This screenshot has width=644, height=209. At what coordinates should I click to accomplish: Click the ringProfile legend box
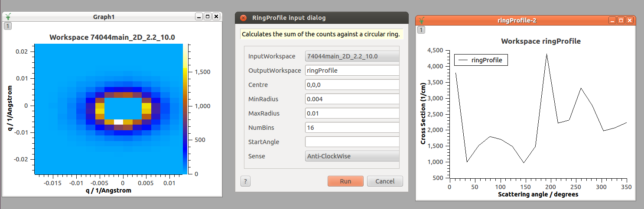point(481,60)
